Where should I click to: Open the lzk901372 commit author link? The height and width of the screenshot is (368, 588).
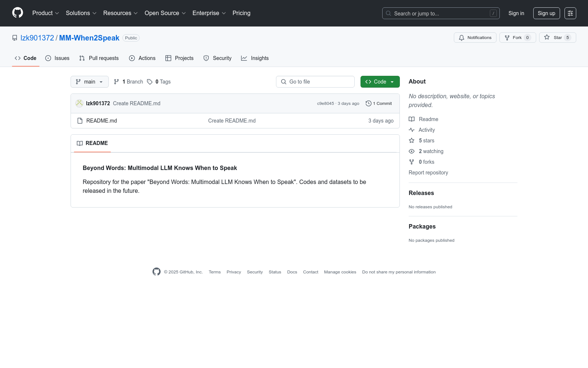[98, 103]
